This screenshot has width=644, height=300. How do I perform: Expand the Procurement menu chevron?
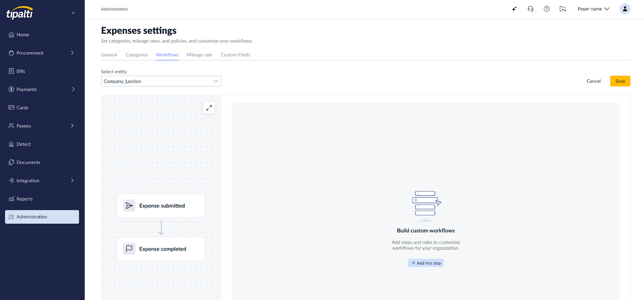(x=72, y=53)
